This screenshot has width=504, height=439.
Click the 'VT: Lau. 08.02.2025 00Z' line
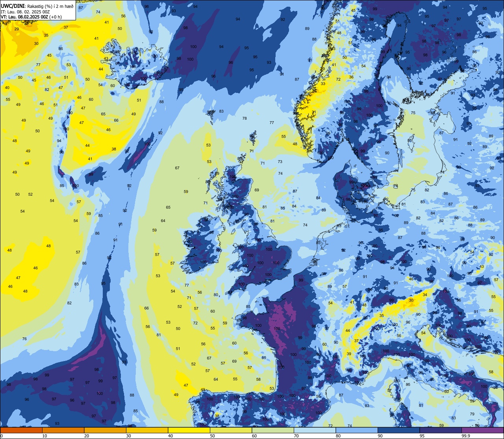(x=24, y=17)
